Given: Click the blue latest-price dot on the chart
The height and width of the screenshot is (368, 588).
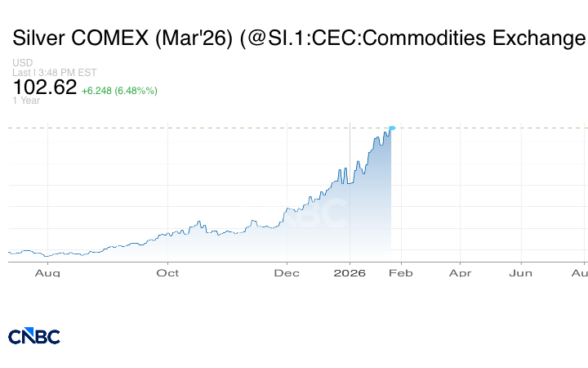Looking at the screenshot, I should 393,128.
